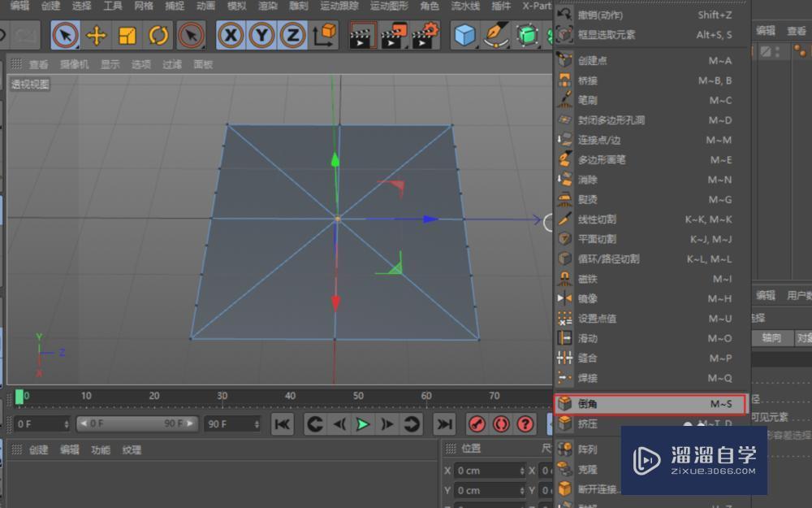Choose 熨烫 iron tool entry

click(x=651, y=200)
